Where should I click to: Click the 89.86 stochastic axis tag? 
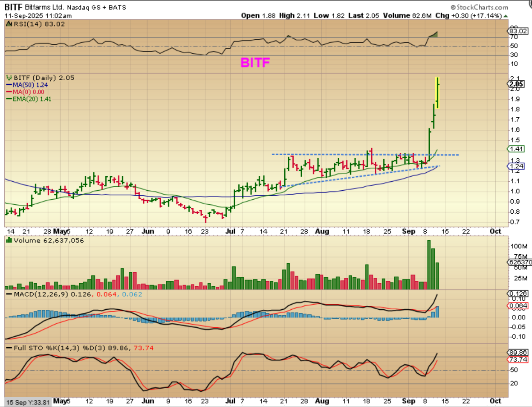coord(518,352)
